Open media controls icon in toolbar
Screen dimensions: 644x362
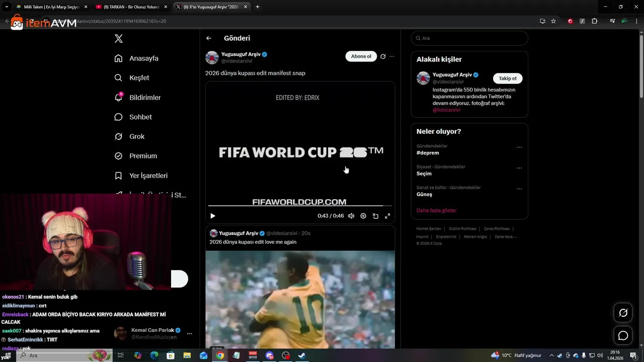[612, 21]
